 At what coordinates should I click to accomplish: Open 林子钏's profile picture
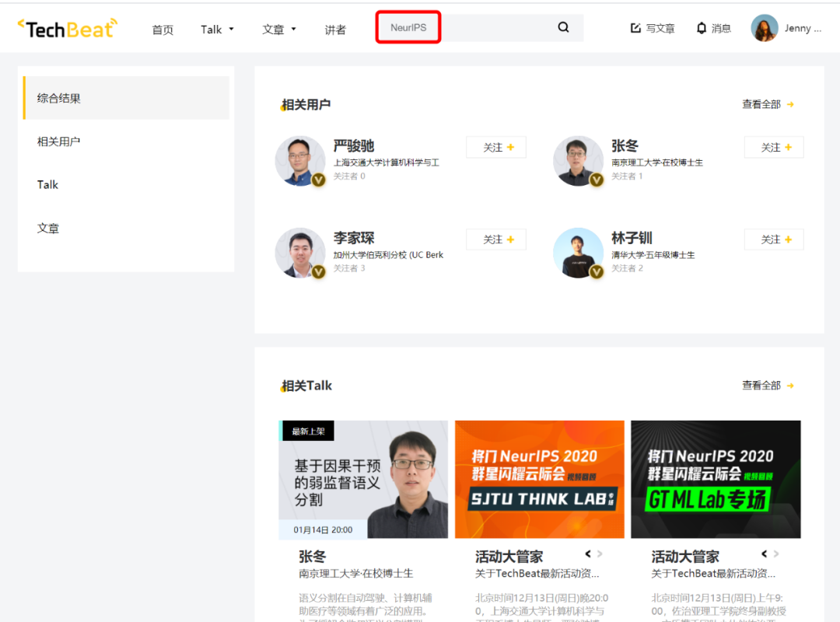578,253
